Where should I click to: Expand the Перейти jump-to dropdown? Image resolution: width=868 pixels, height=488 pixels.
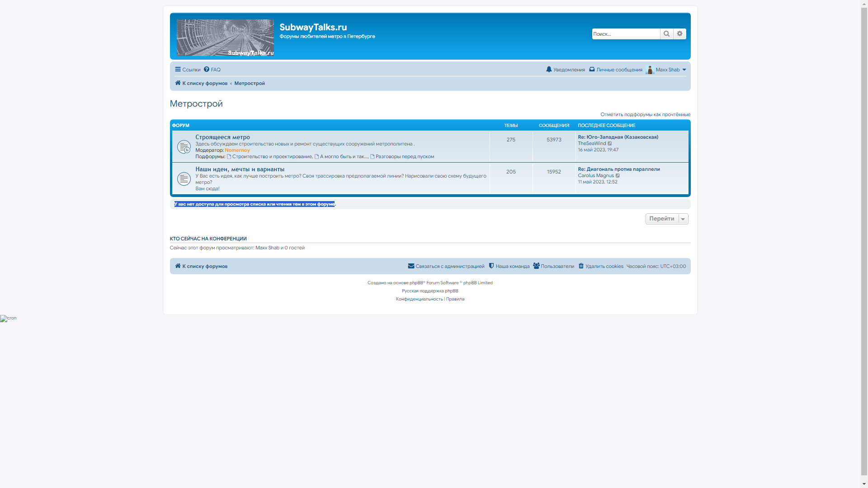pos(667,219)
